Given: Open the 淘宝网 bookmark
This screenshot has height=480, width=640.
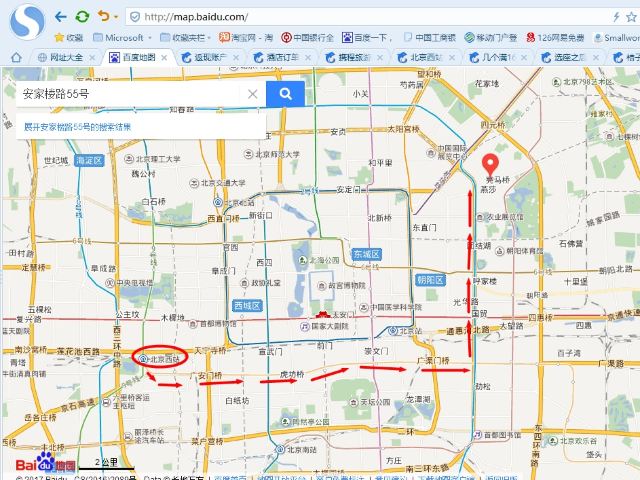Looking at the screenshot, I should tap(246, 38).
